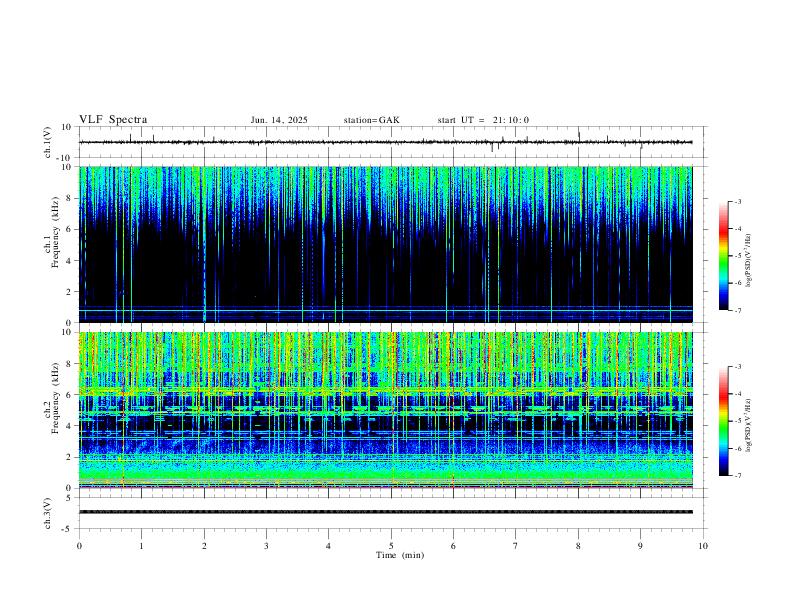Screen dimensions: 792x612
Task: Click the "-7" label on ch.2 color bar
Action: coord(738,476)
